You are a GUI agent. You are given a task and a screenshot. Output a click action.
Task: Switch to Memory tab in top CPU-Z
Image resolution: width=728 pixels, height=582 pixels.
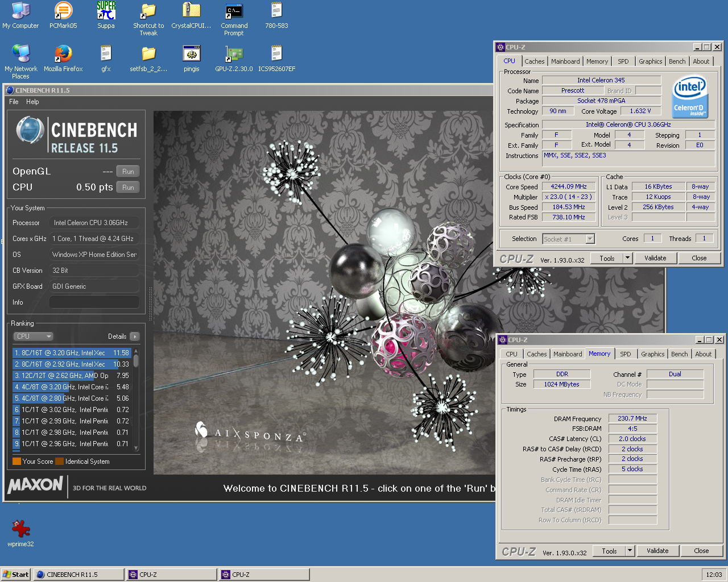pyautogui.click(x=597, y=61)
